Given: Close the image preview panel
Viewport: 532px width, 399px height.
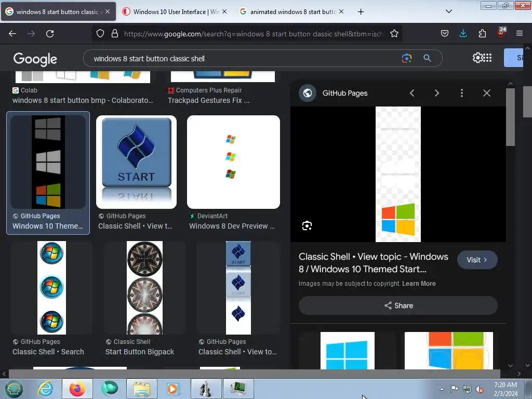Looking at the screenshot, I should 486,93.
